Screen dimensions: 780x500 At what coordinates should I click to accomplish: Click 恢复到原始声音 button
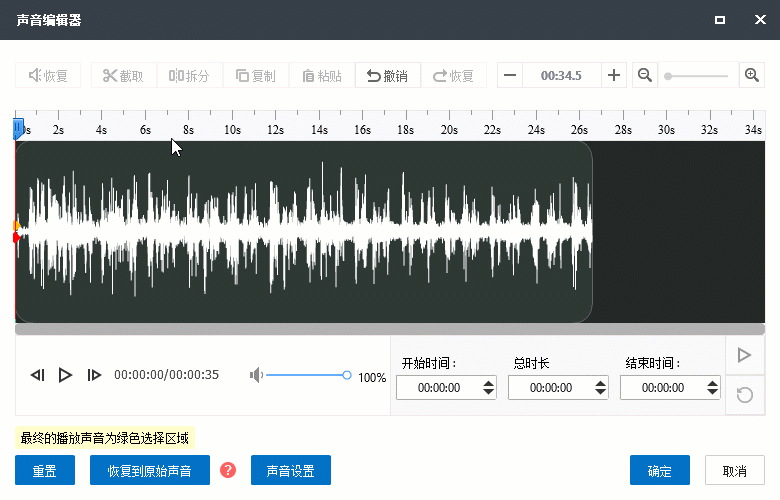coord(149,470)
